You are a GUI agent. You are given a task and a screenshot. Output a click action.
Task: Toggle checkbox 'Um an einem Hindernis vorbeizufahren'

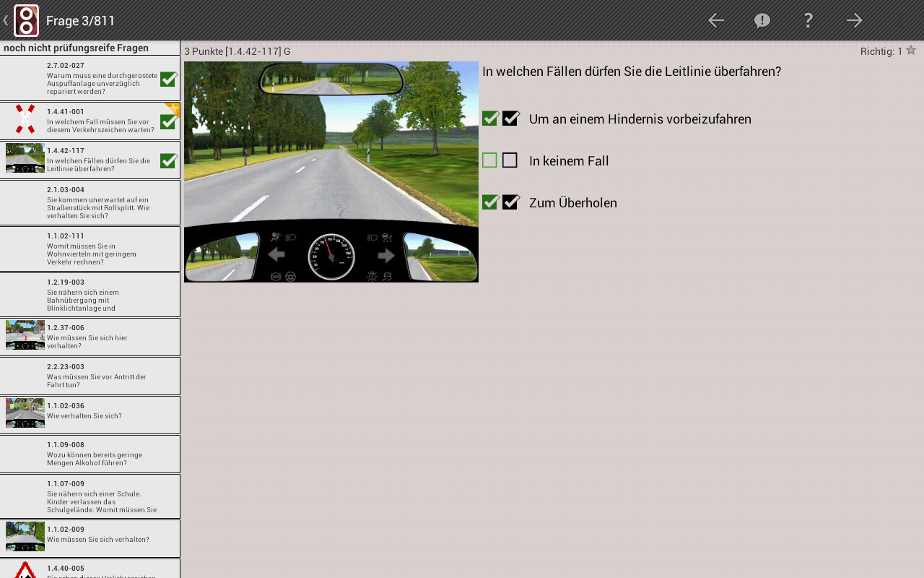511,118
